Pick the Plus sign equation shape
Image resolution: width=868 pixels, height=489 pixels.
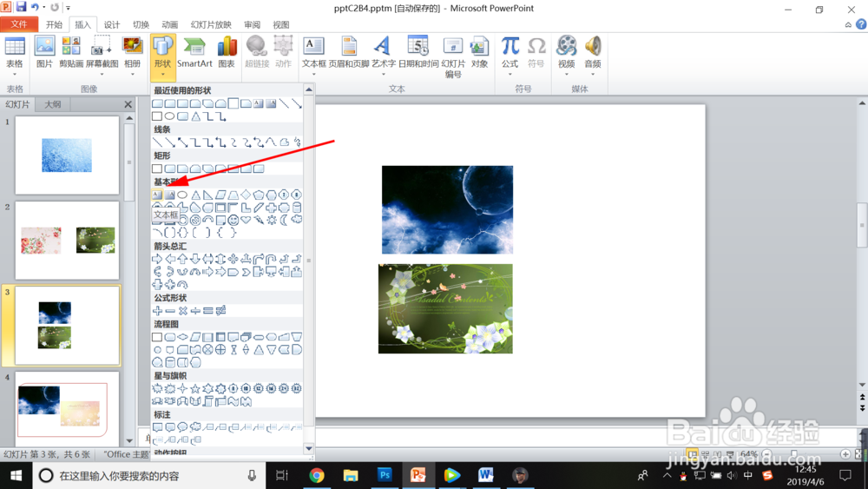[x=157, y=311]
